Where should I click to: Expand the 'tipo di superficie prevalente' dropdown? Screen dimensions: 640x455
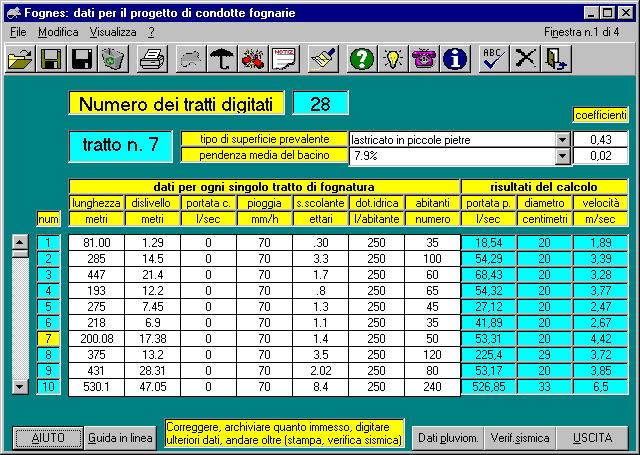coord(561,140)
